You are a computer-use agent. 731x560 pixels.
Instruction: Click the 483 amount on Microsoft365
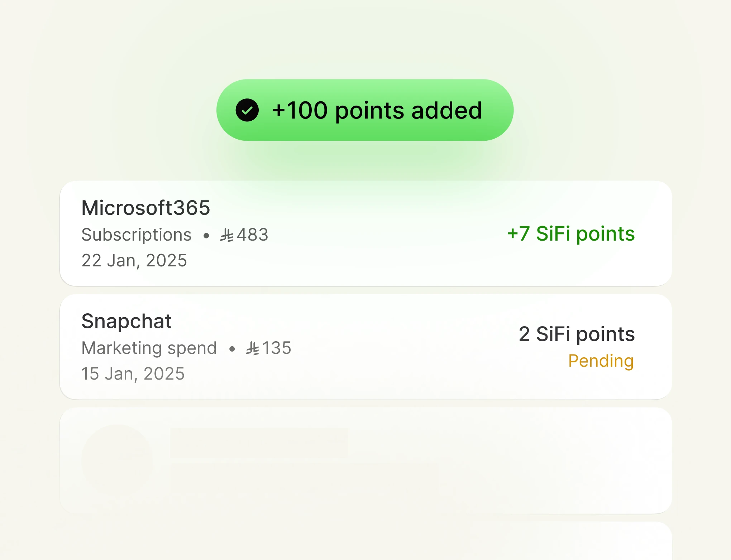click(253, 235)
